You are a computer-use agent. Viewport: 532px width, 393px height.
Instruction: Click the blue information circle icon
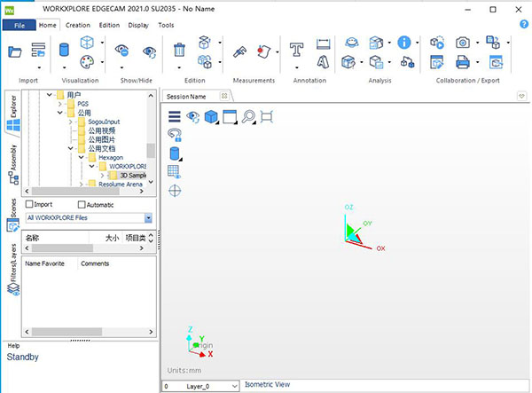click(x=404, y=43)
